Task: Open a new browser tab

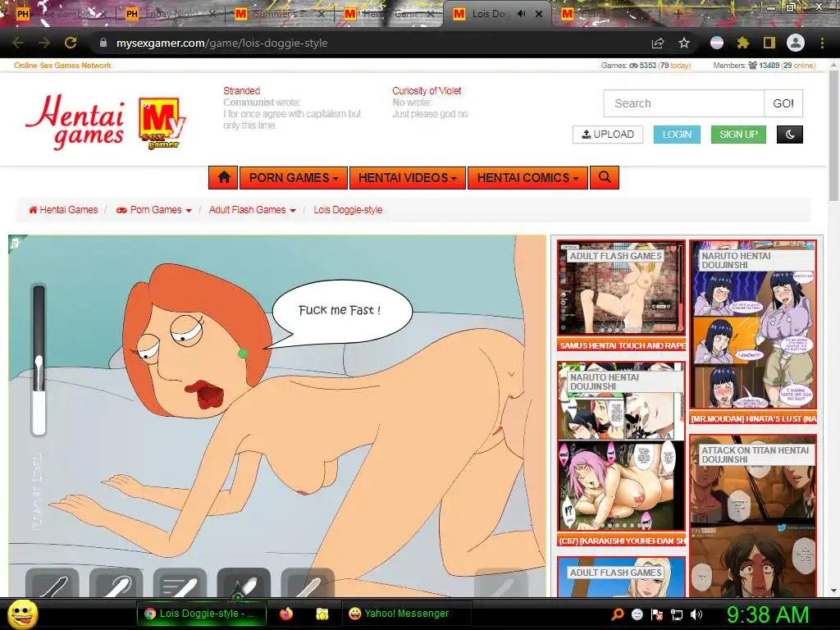Action: click(678, 14)
